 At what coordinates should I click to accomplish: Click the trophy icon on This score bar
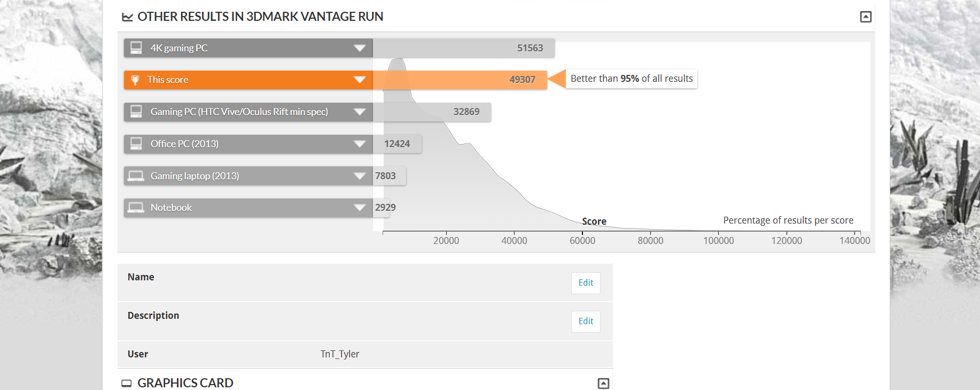point(135,80)
